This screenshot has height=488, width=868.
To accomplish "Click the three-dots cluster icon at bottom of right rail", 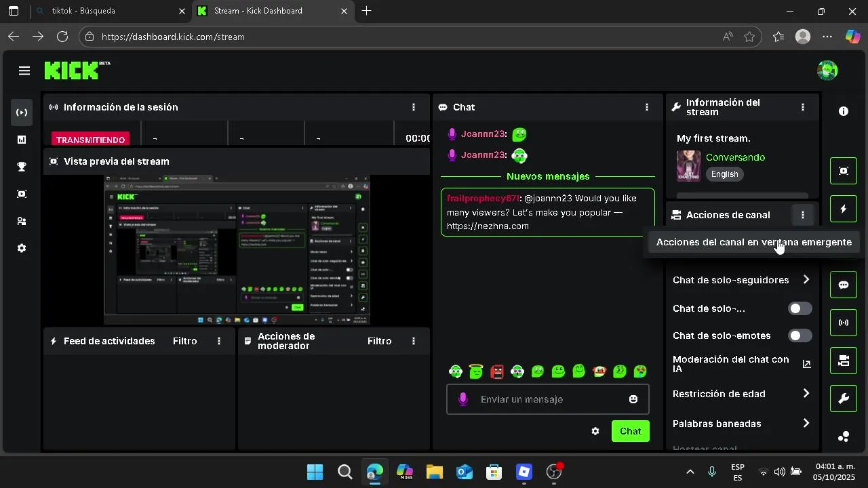I will pos(844,436).
